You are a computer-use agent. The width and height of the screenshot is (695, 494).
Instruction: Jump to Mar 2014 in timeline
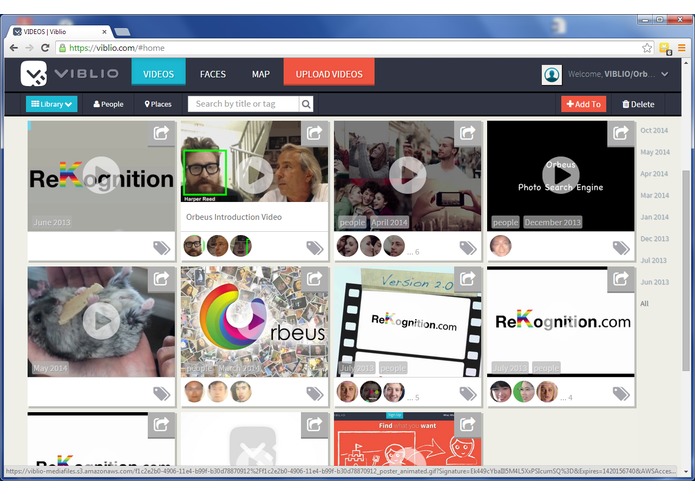(x=655, y=195)
